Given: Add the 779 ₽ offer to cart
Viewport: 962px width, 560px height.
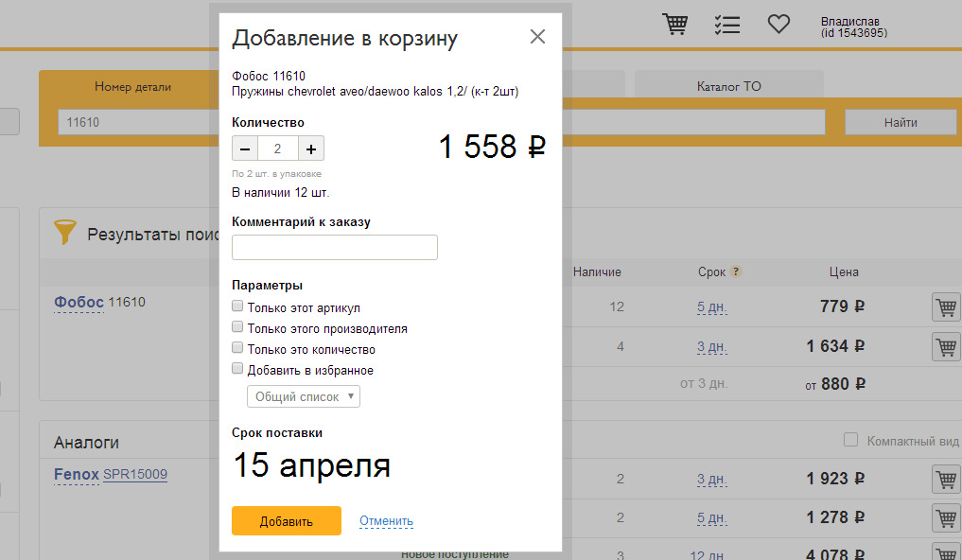Looking at the screenshot, I should click(946, 307).
